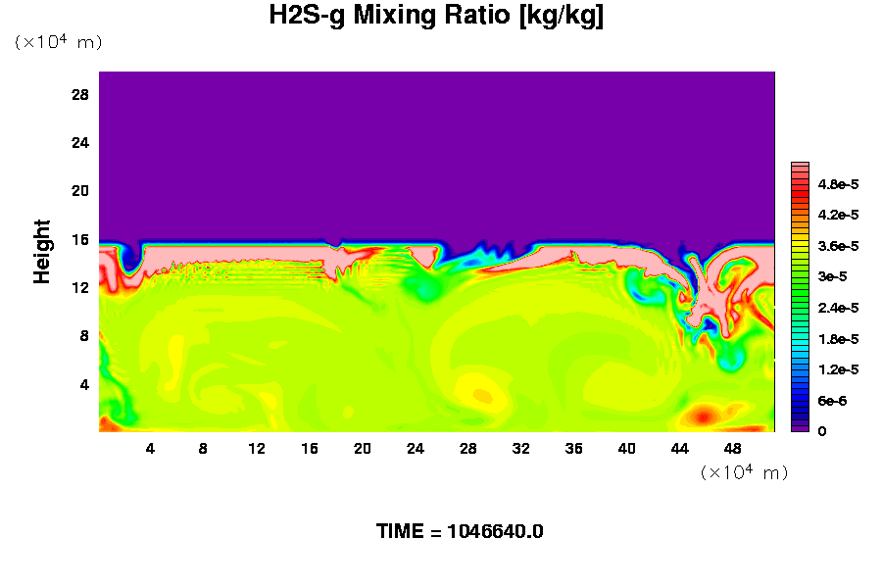
Task: Click the 3.6e-5 colorbar label
Action: coord(838,246)
